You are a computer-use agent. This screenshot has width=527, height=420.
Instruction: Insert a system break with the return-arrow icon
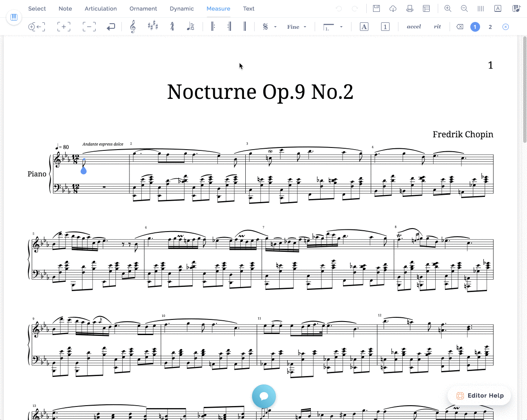(x=111, y=27)
